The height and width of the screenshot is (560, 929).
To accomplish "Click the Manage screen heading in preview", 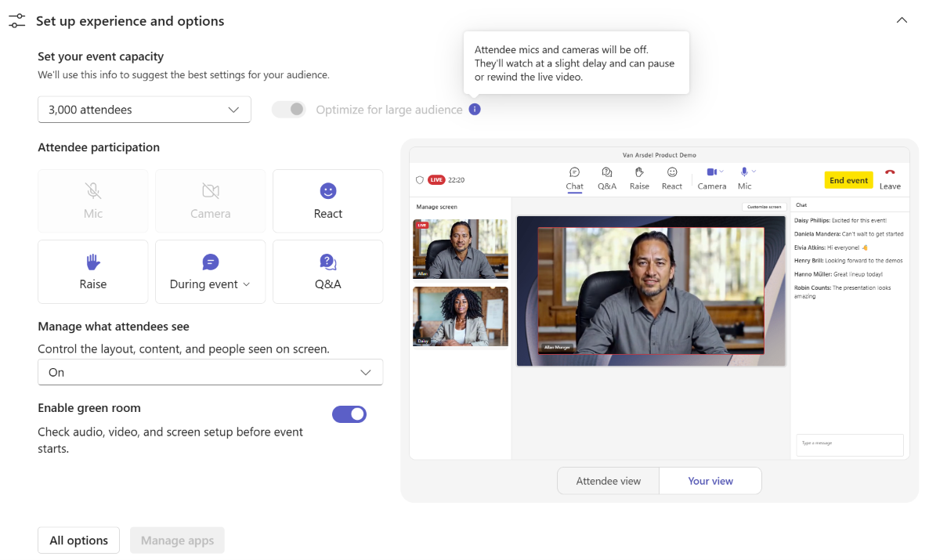I will coord(436,207).
